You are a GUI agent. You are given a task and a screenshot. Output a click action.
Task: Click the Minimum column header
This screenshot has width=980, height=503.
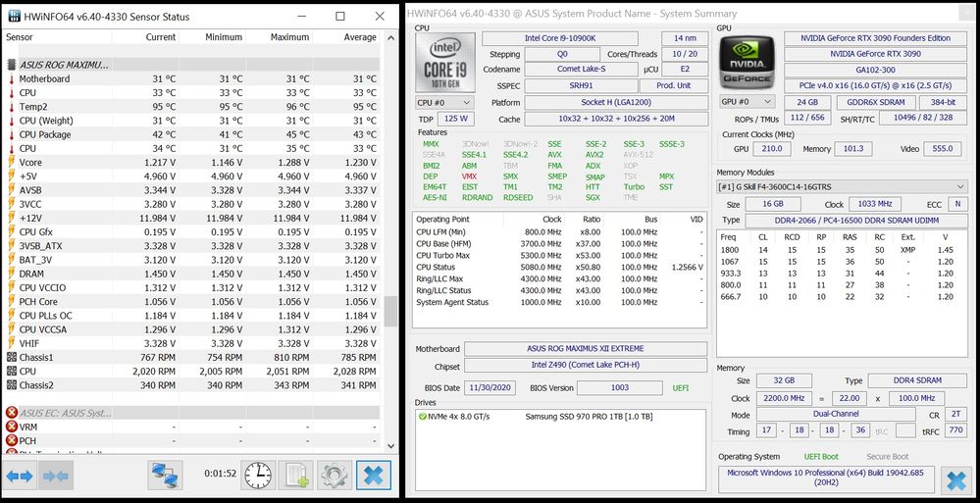tap(213, 37)
